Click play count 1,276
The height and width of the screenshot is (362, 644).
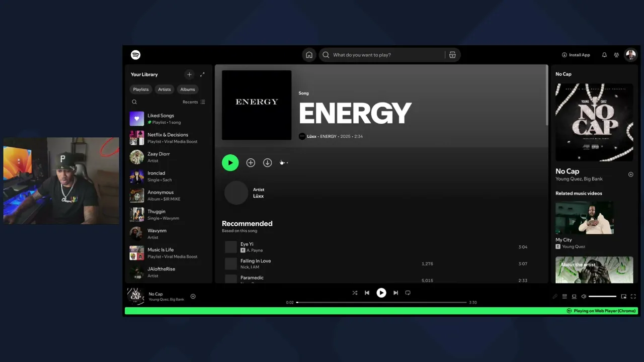(x=427, y=264)
